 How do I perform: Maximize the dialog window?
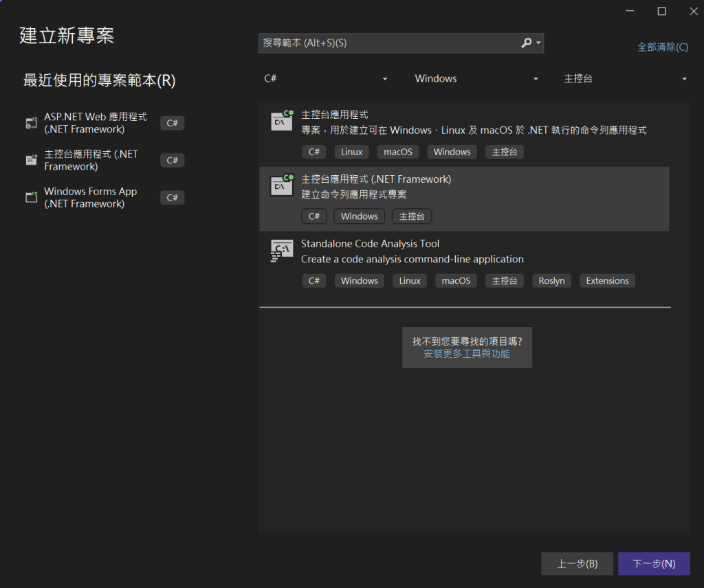[661, 11]
